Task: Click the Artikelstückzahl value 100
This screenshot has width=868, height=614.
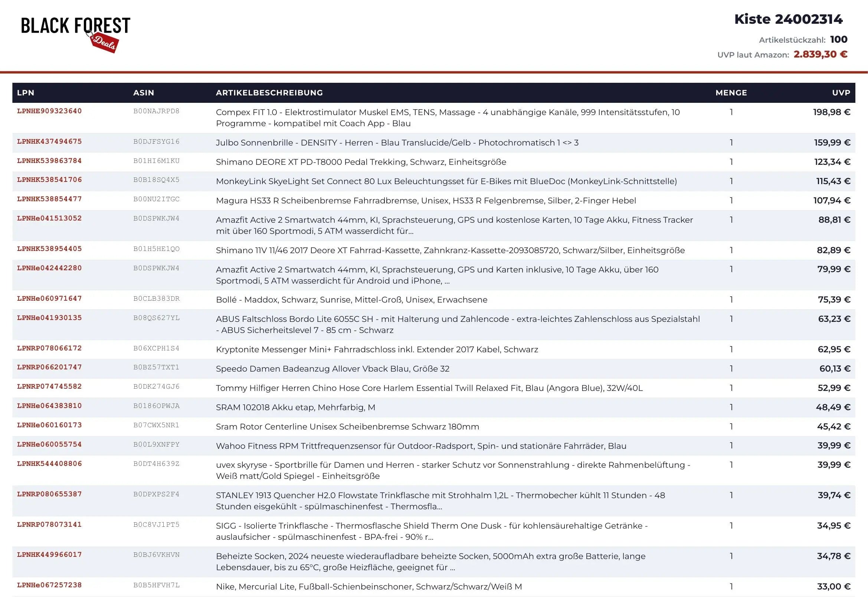Action: point(839,39)
